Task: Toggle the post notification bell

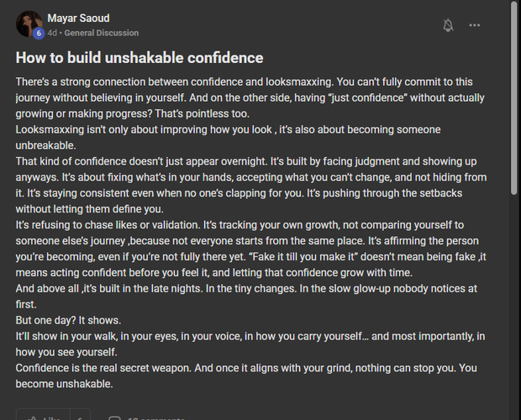Action: 448,25
